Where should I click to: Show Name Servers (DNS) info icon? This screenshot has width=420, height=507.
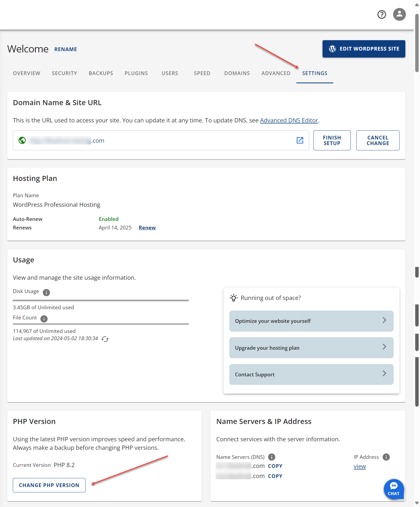click(x=272, y=457)
